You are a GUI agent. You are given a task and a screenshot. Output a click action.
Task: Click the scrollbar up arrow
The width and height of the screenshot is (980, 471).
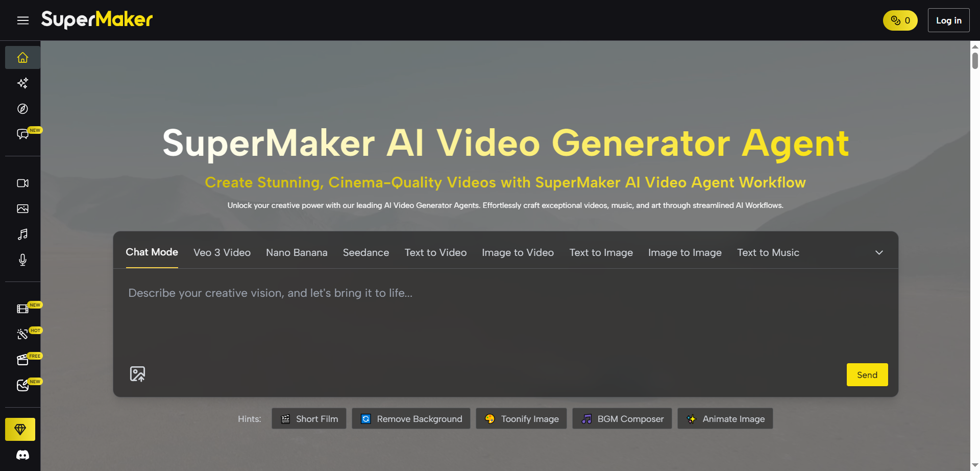pos(975,46)
